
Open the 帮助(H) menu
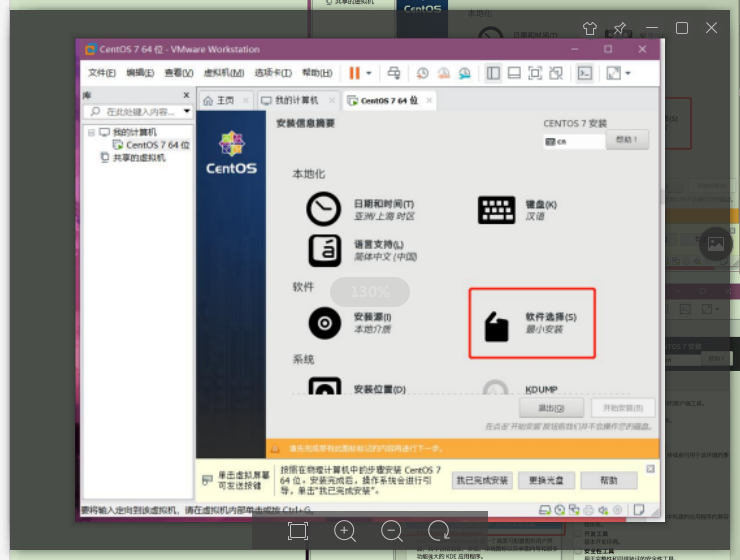click(x=317, y=73)
